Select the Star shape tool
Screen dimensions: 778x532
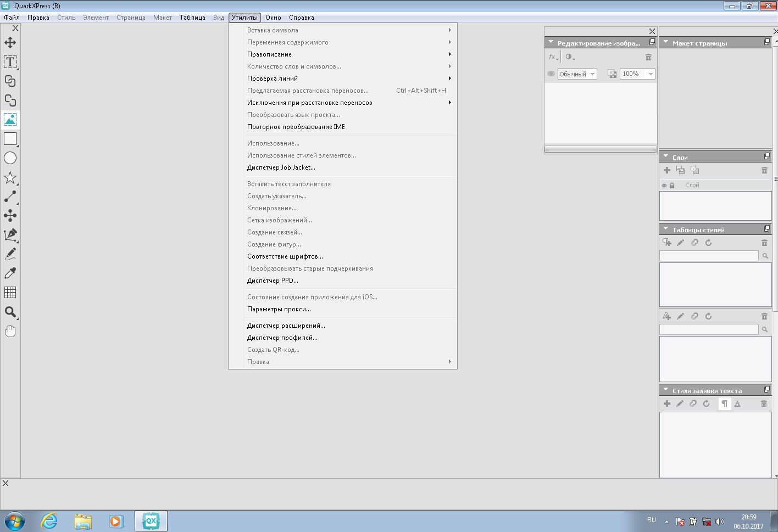pos(10,177)
